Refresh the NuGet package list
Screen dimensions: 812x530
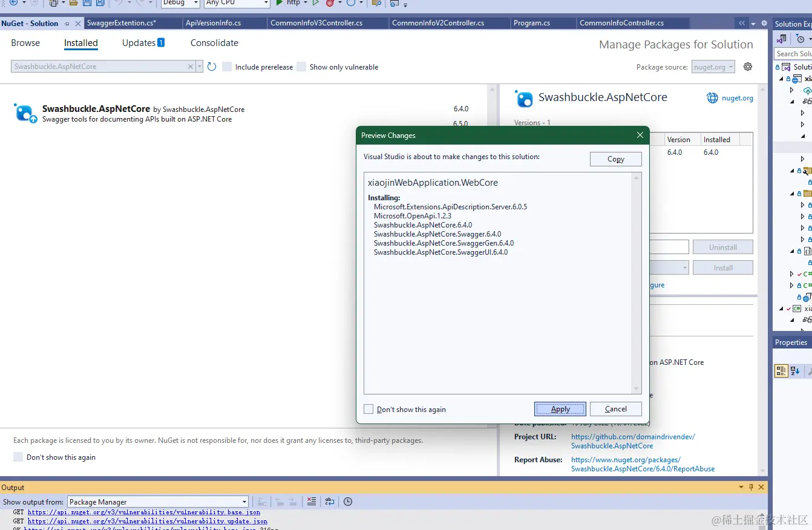(x=212, y=67)
